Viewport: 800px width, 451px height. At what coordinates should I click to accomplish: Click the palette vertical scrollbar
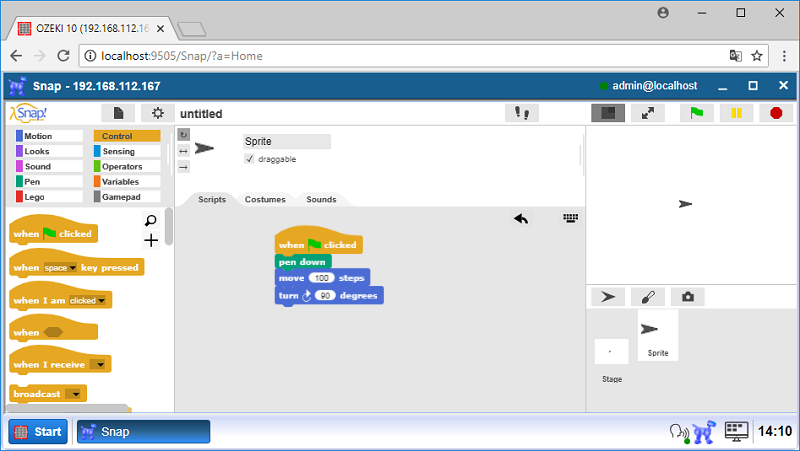168,226
